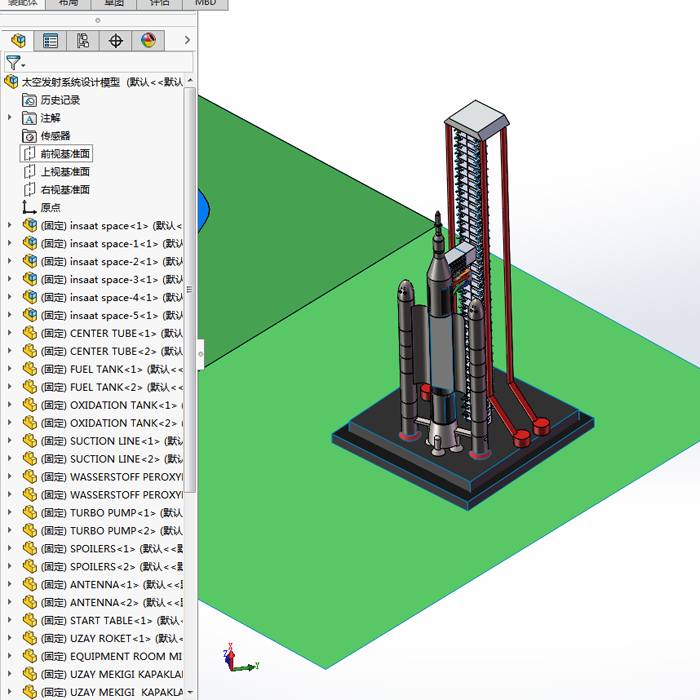Expand the SPOILERS<2> part
This screenshot has width=700, height=700.
point(10,566)
